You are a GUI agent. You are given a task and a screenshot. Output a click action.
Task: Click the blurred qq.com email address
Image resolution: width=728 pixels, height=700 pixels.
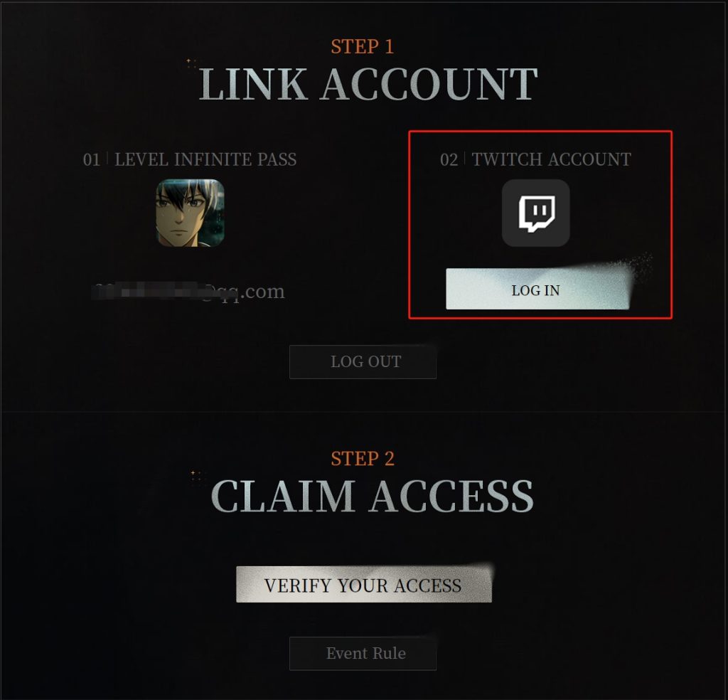(188, 292)
